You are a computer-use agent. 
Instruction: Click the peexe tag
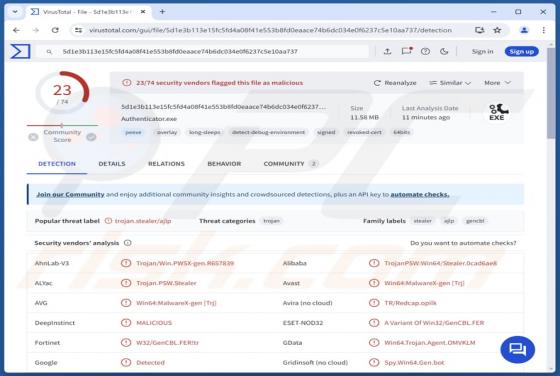pyautogui.click(x=133, y=132)
